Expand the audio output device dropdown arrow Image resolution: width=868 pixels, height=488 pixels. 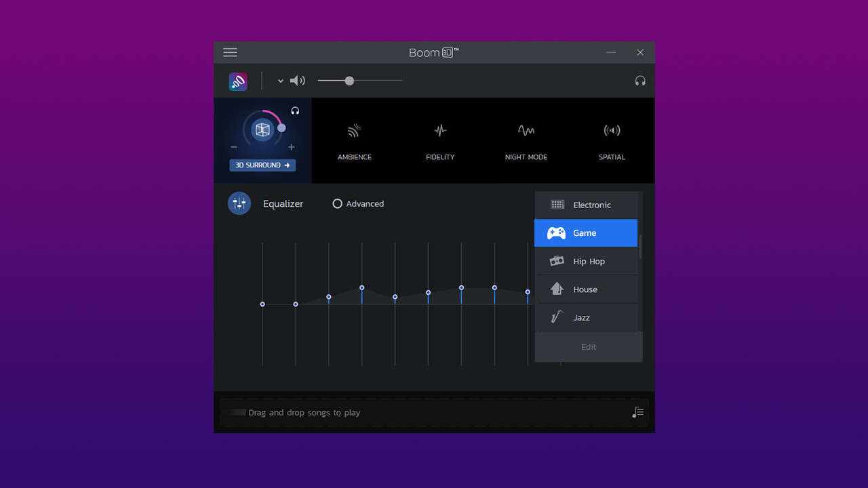click(x=280, y=81)
